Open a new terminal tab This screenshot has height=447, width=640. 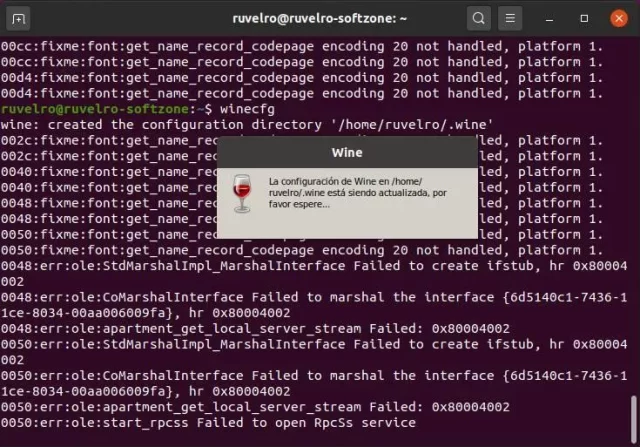pyautogui.click(x=20, y=18)
